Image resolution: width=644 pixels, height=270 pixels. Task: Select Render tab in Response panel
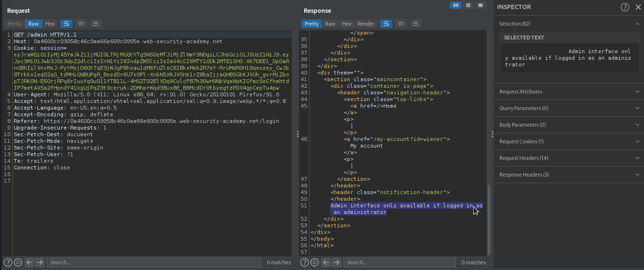pos(366,24)
